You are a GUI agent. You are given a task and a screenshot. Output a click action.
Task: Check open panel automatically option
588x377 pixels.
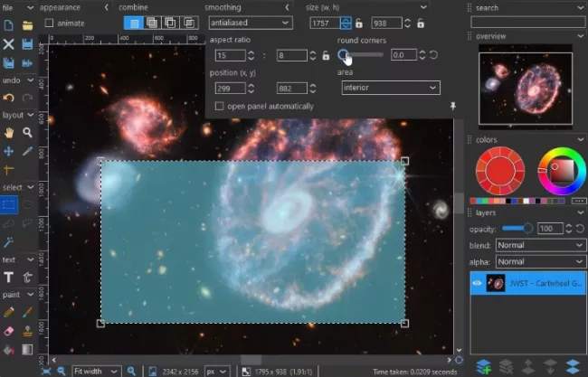pos(220,106)
